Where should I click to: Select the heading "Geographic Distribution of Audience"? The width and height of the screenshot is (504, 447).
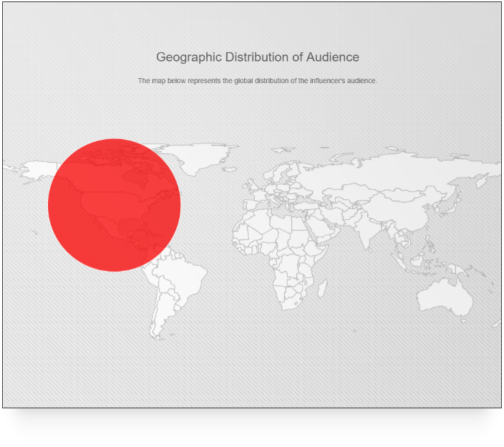(258, 57)
